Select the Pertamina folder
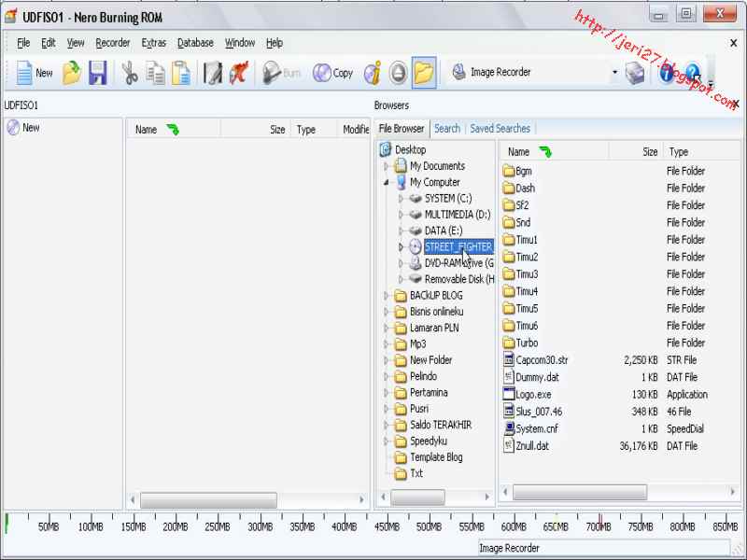Screen dimensions: 747x560 click(x=429, y=393)
